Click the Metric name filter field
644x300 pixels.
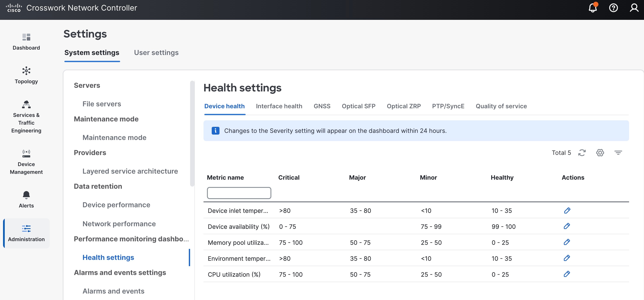(239, 193)
